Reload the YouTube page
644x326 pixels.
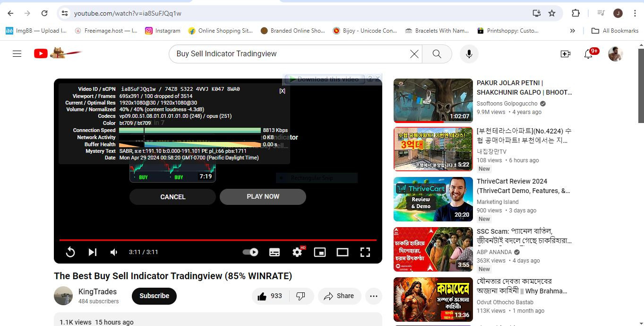tap(44, 13)
